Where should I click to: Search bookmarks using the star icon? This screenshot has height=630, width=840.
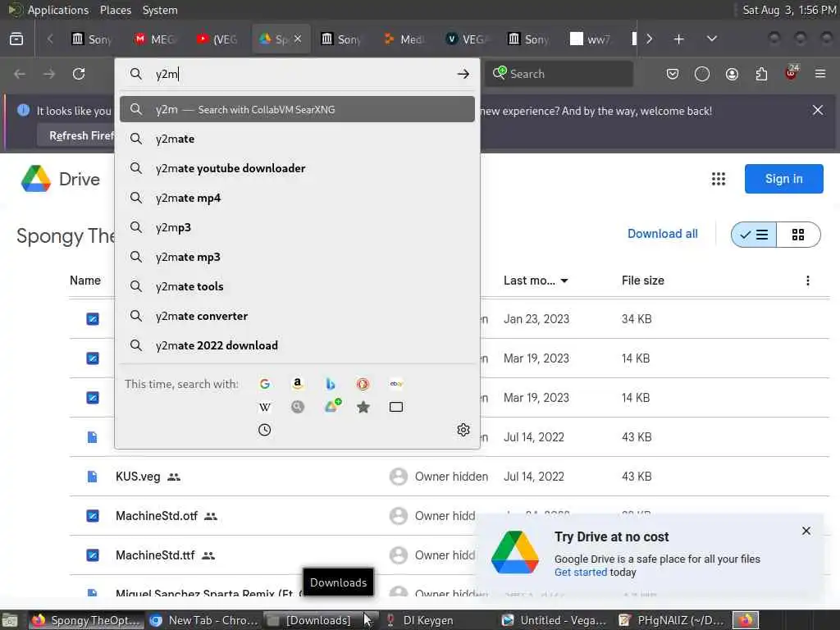click(363, 407)
